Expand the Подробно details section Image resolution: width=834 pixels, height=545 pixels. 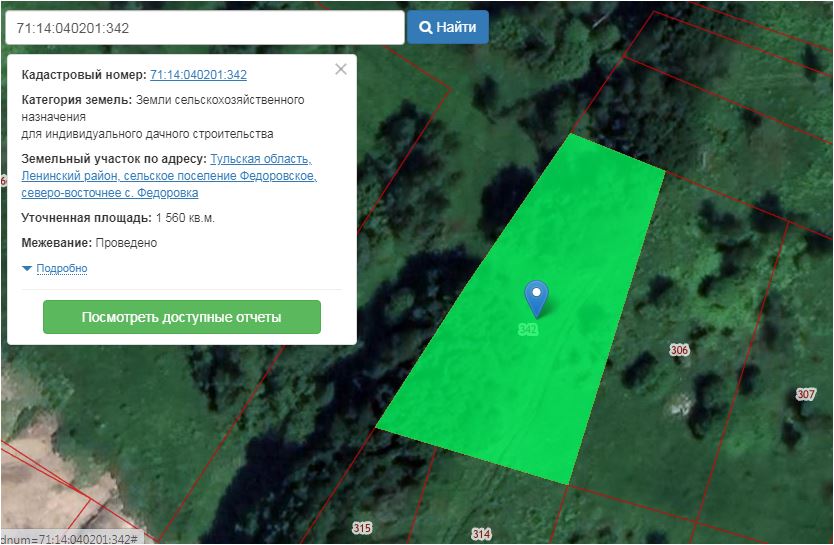(61, 269)
